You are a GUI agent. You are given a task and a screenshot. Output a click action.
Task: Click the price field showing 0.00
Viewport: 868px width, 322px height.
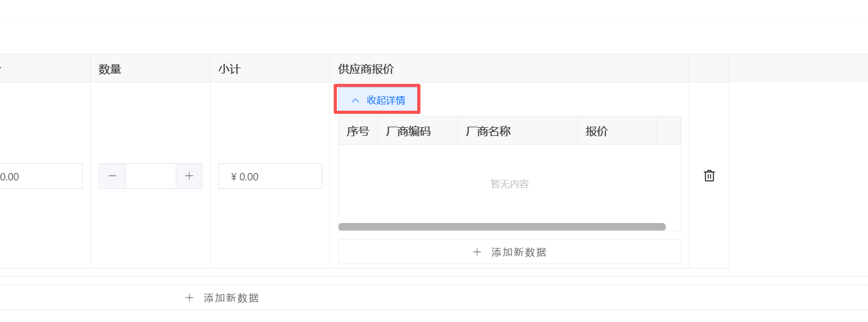coord(40,176)
